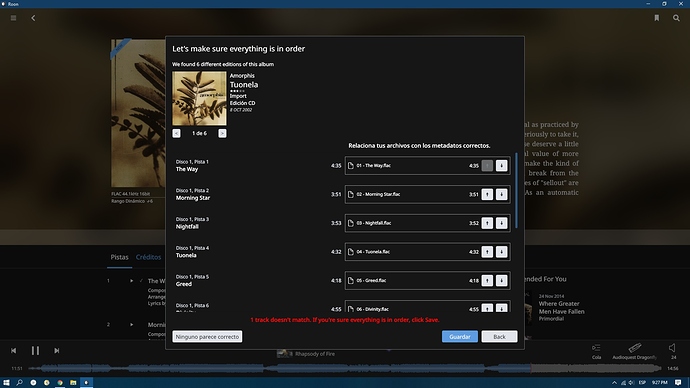Image resolution: width=690 pixels, height=388 pixels.
Task: Skip to next track
Action: [56, 351]
